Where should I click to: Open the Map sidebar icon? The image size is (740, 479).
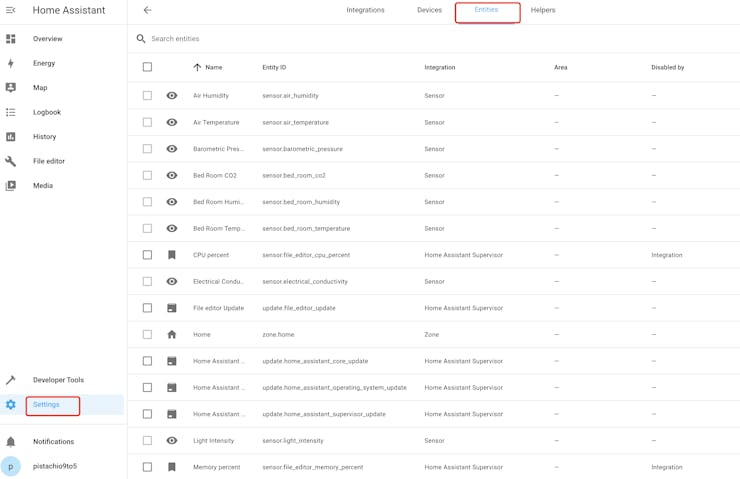[11, 88]
